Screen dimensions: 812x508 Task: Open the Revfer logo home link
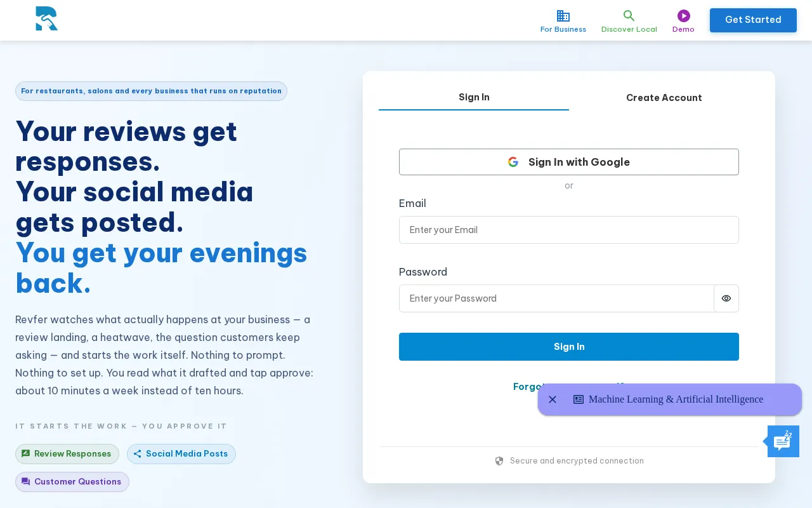46,18
